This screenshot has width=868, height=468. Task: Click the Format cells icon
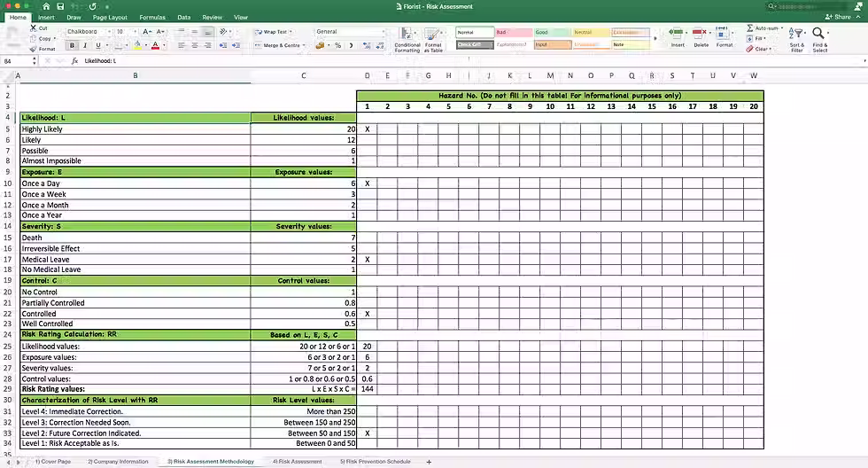tap(724, 36)
